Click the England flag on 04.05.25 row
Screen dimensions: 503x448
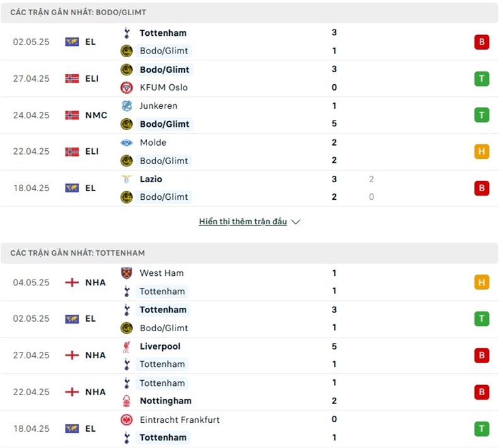72,282
